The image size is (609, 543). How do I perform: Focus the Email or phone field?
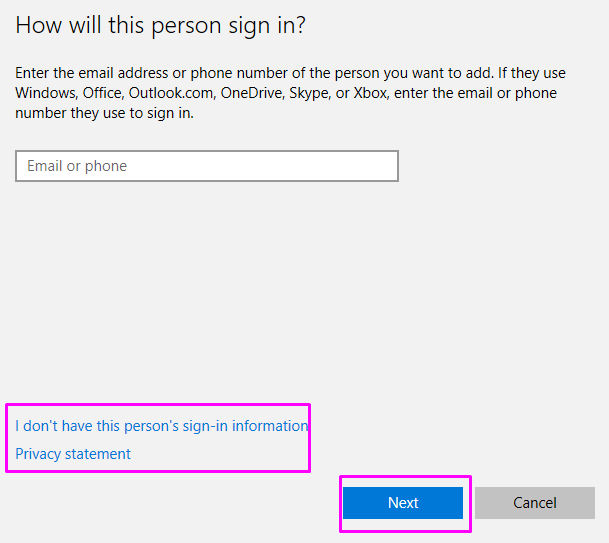coord(207,166)
